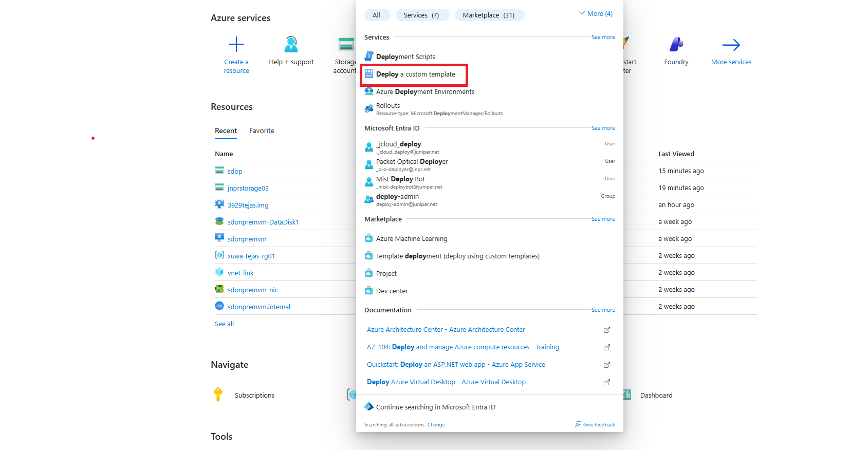868x450 pixels.
Task: Click the Project marketplace bag icon
Action: 369,273
